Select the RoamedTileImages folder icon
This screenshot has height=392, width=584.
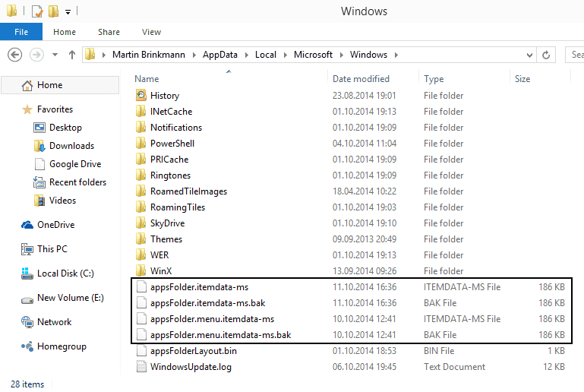coord(140,191)
